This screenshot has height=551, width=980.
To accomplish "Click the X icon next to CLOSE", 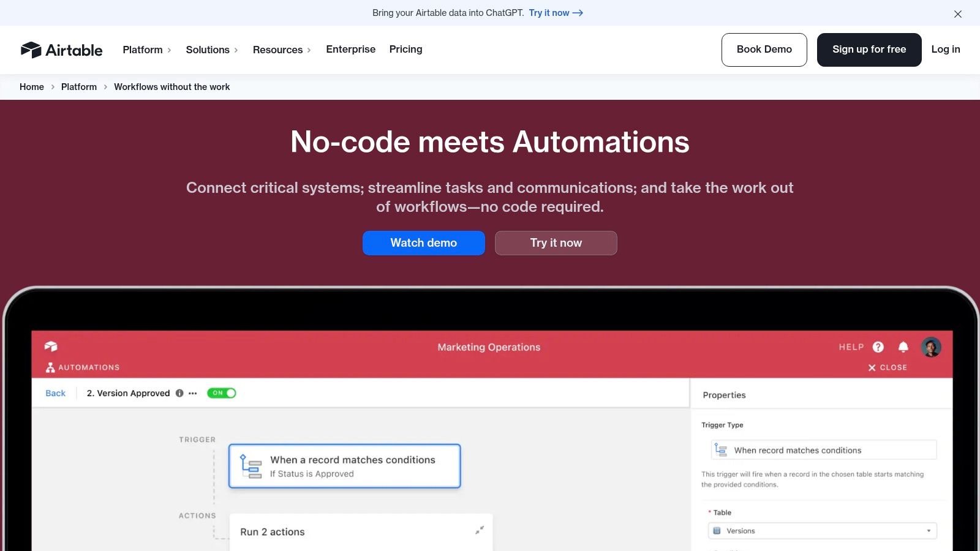I will click(x=872, y=367).
